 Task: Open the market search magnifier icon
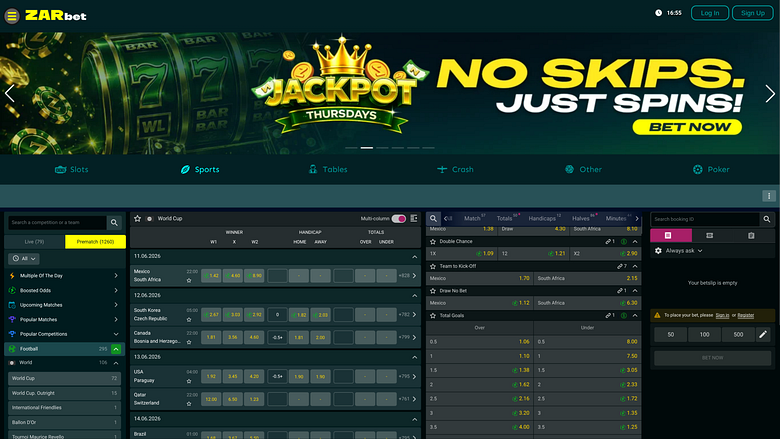pyautogui.click(x=433, y=218)
